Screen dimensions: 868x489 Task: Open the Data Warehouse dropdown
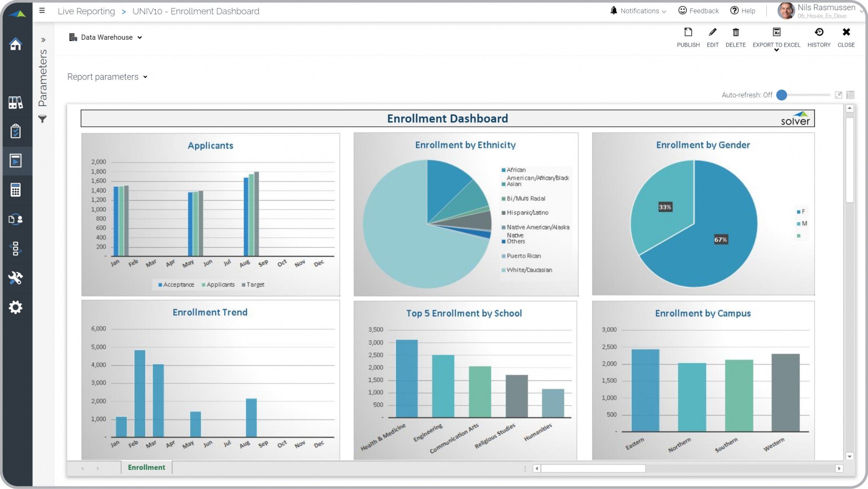point(106,37)
